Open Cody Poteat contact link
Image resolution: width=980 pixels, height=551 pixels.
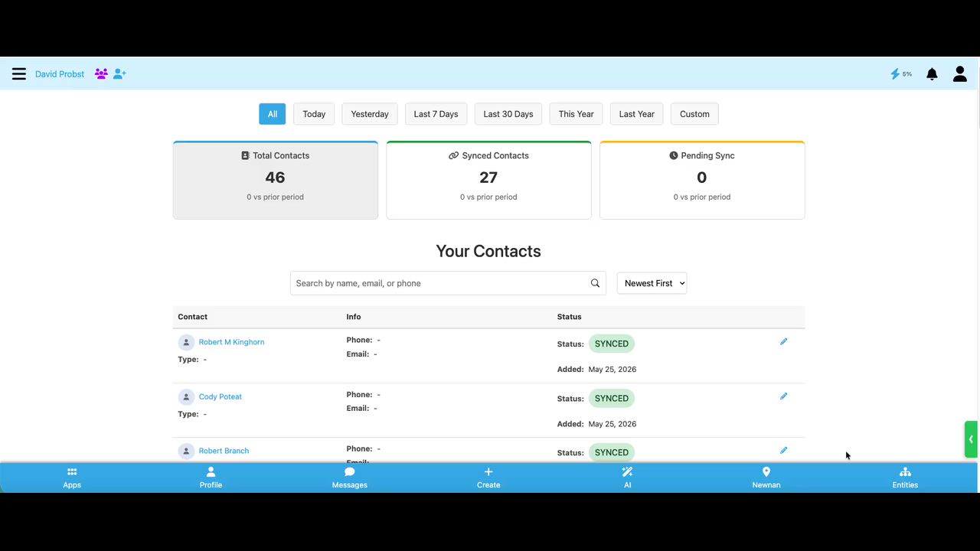pos(220,396)
